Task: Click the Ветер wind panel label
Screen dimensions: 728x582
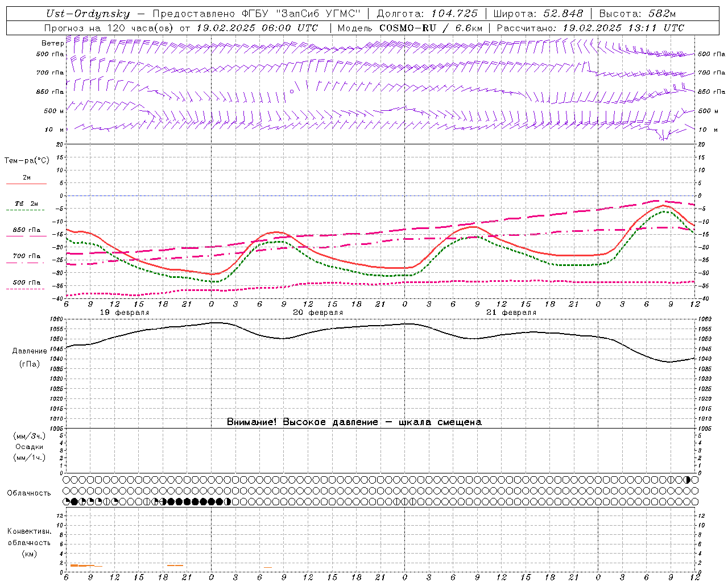Action: click(53, 43)
